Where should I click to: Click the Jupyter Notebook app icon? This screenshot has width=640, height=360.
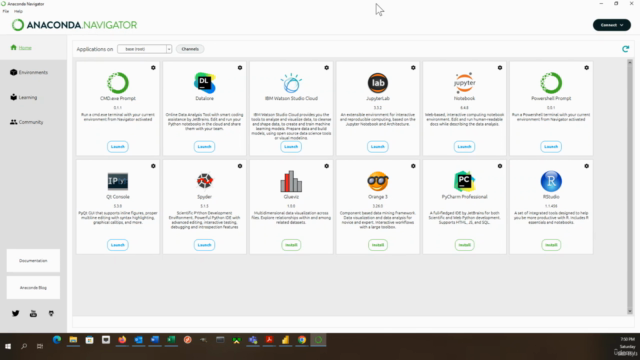coord(464,83)
